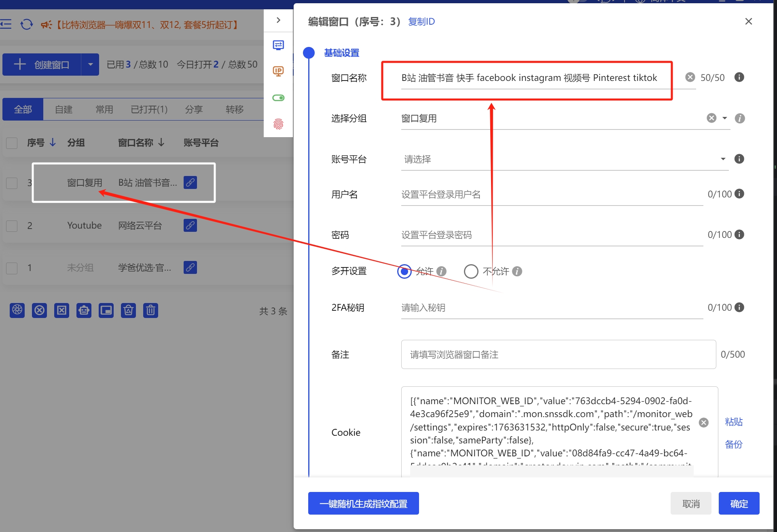777x532 pixels.
Task: Check the select-all header checkbox
Action: pos(12,143)
